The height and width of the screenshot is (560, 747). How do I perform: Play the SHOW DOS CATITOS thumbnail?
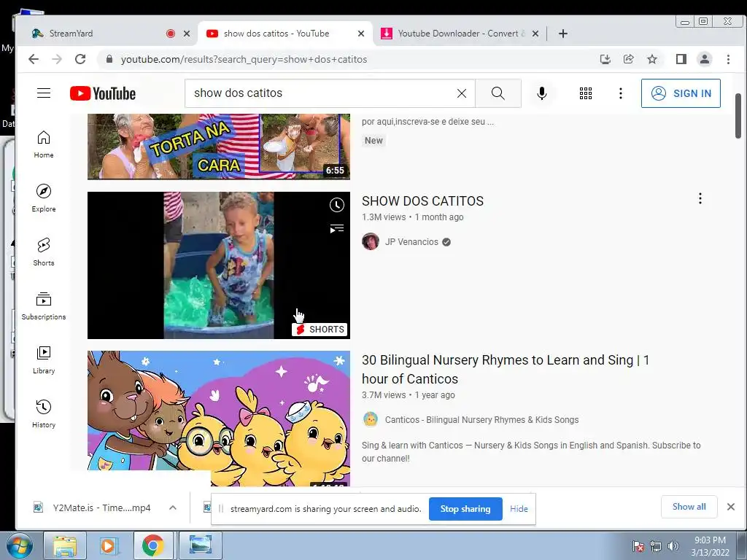pyautogui.click(x=219, y=265)
